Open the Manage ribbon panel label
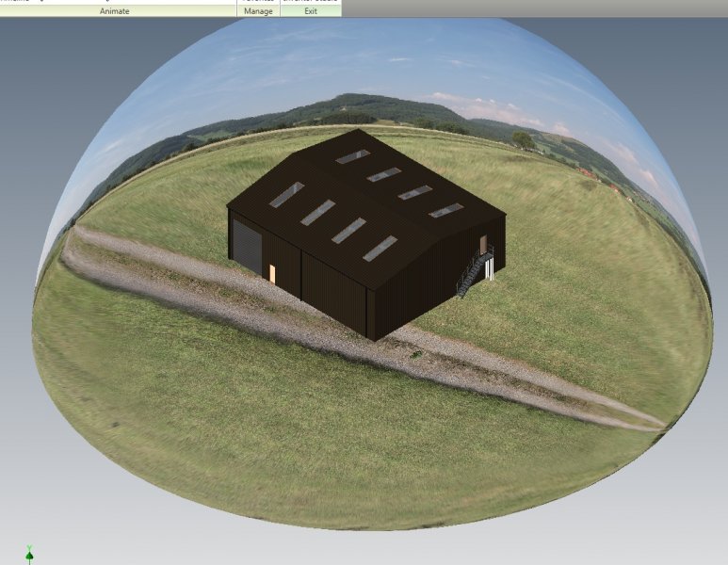This screenshot has width=728, height=565. pyautogui.click(x=258, y=11)
